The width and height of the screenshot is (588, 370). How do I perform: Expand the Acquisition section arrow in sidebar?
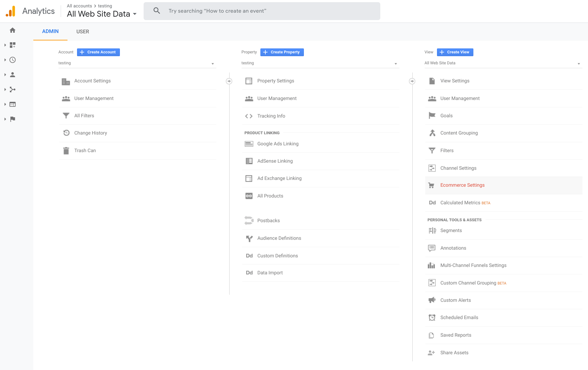[5, 89]
